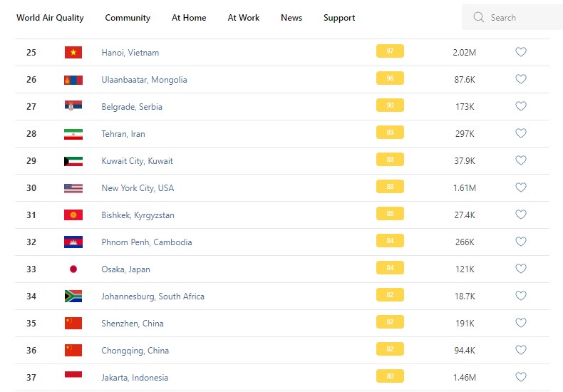Open the At Home menu

(189, 18)
